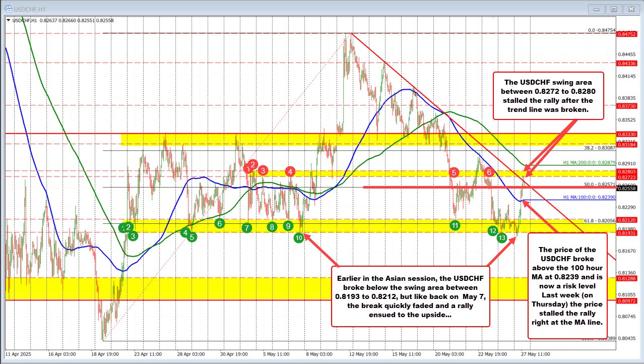Image resolution: width=644 pixels, height=364 pixels.
Task: Click the chart symbol icon in the title bar
Action: coord(9,9)
